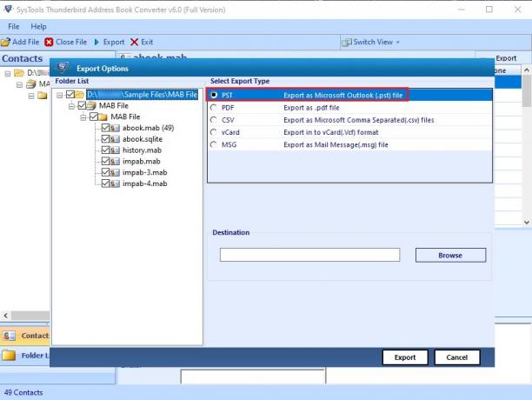Click the left scroll arrow in Contacts panel
Screen dimensions: 532x400
pos(6,316)
